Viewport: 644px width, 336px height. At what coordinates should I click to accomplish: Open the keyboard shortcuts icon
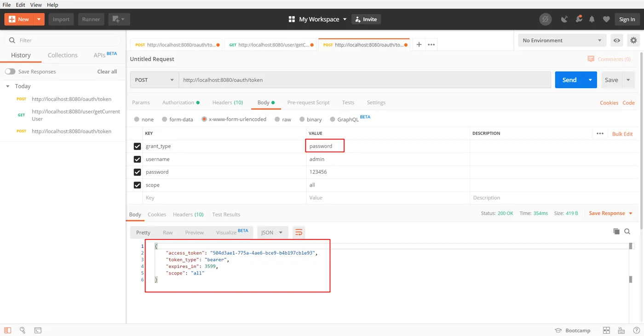pos(621,330)
